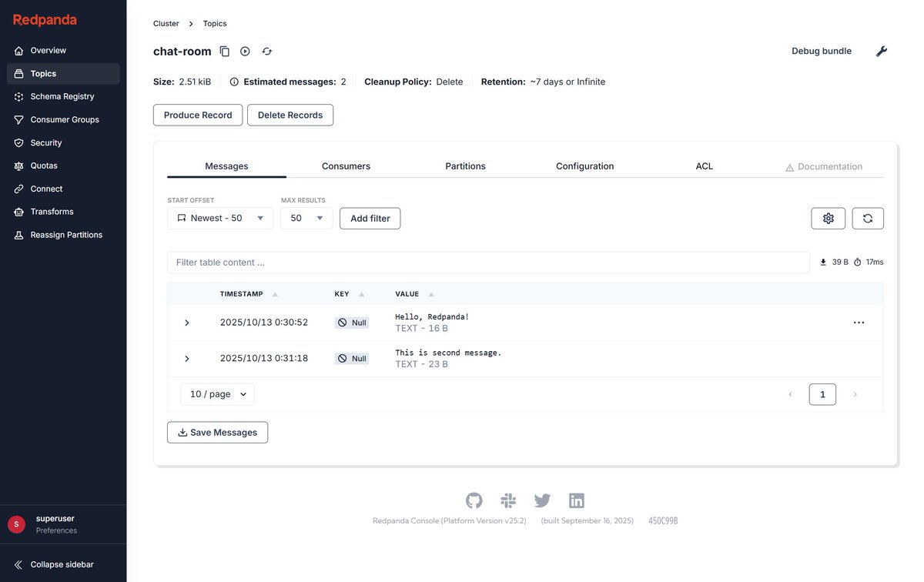Screen dimensions: 924x582
Task: Click the "This is second message." value
Action: pos(448,353)
